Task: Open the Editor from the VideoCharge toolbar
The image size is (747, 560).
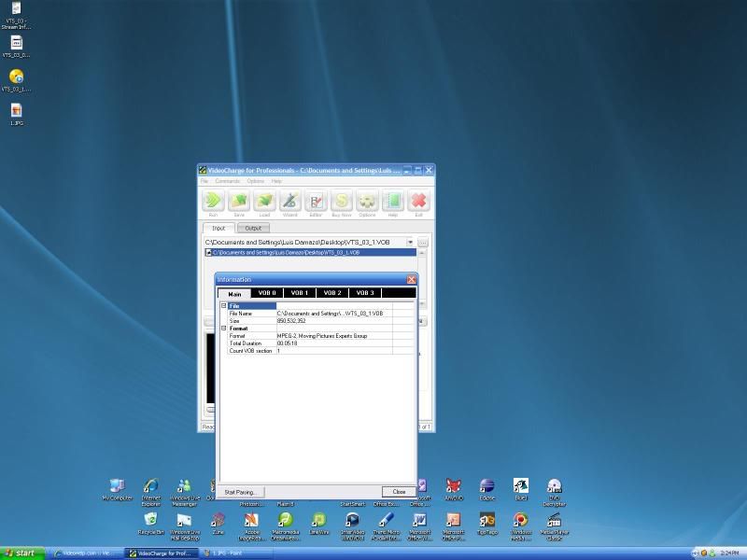Action: pos(316,201)
